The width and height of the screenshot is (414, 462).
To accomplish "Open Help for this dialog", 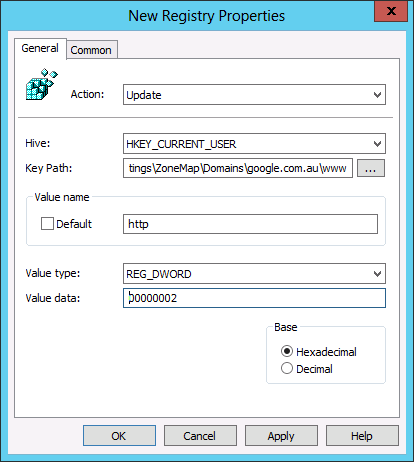I will click(x=362, y=436).
